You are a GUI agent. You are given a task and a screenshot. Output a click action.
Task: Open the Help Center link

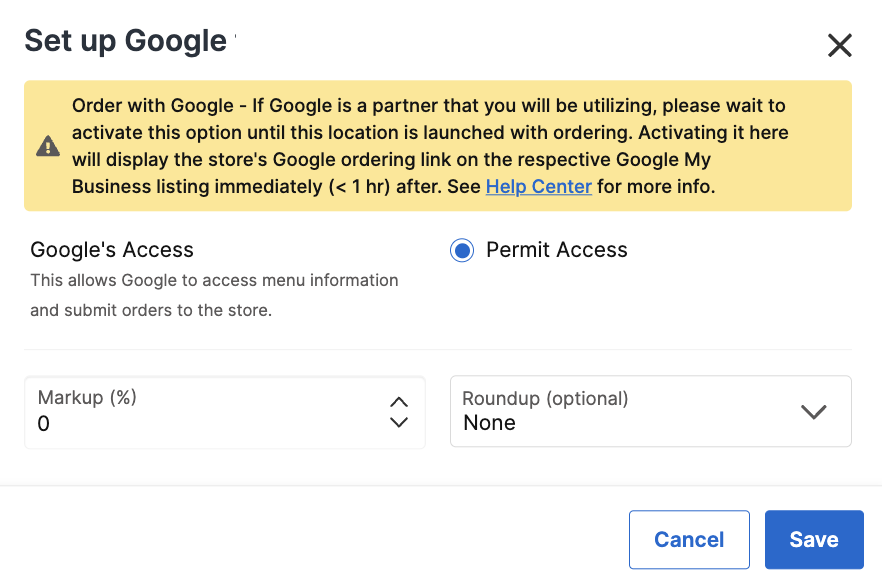click(538, 187)
